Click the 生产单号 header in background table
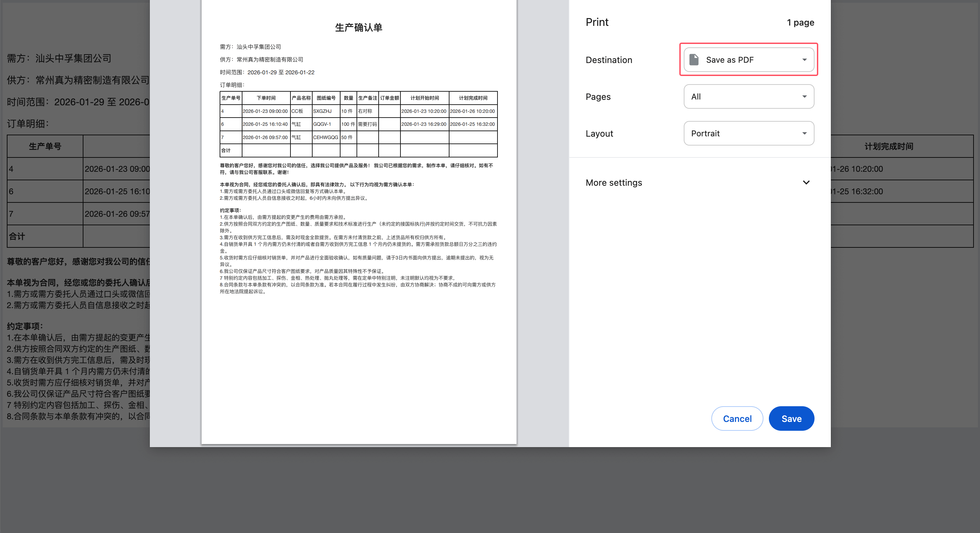 click(45, 146)
